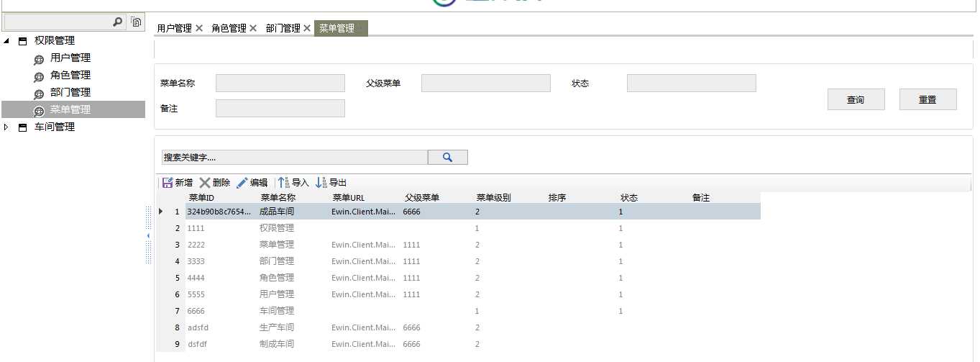This screenshot has width=980, height=362.
Task: Sort by the 菜单名称 column header
Action: 278,197
